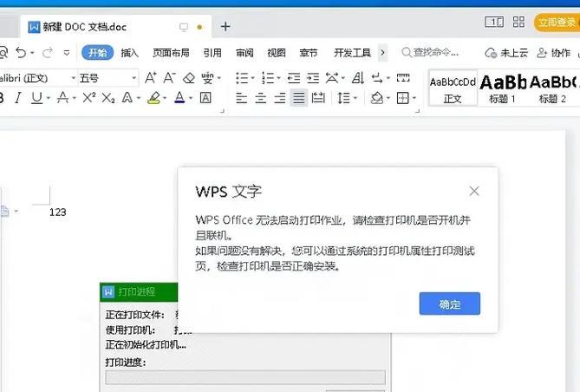580x392 pixels.
Task: Switch to the 页面布局 tab
Action: point(171,53)
